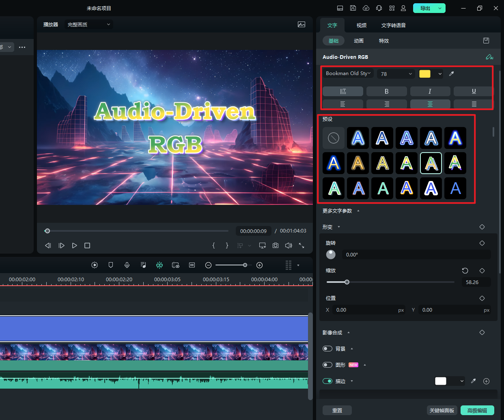Disable the 描边 stroke toggle
This screenshot has width=504, height=420.
(x=327, y=381)
